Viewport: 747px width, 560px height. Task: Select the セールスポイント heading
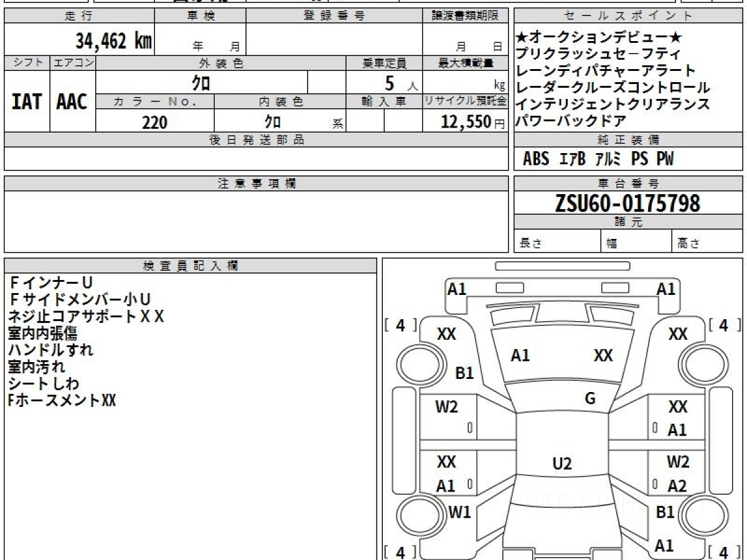coord(629,16)
